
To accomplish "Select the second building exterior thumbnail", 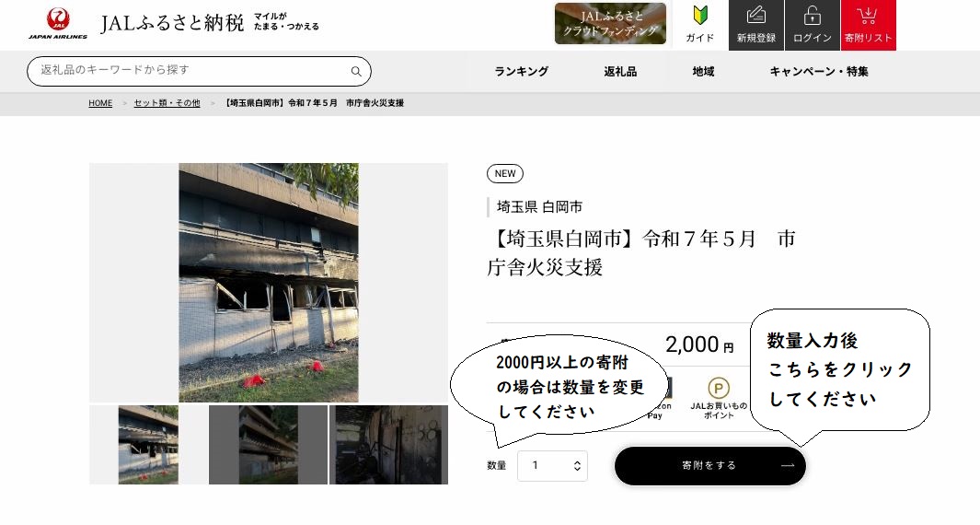I will coord(268,445).
